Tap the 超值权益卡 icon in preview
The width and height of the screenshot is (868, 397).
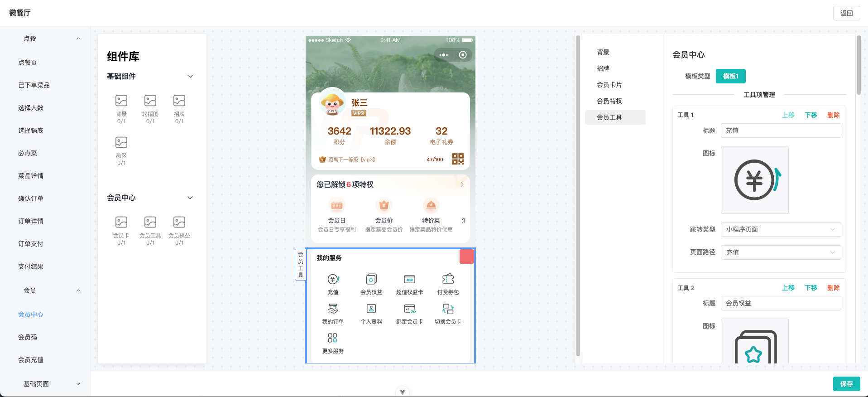(x=410, y=279)
